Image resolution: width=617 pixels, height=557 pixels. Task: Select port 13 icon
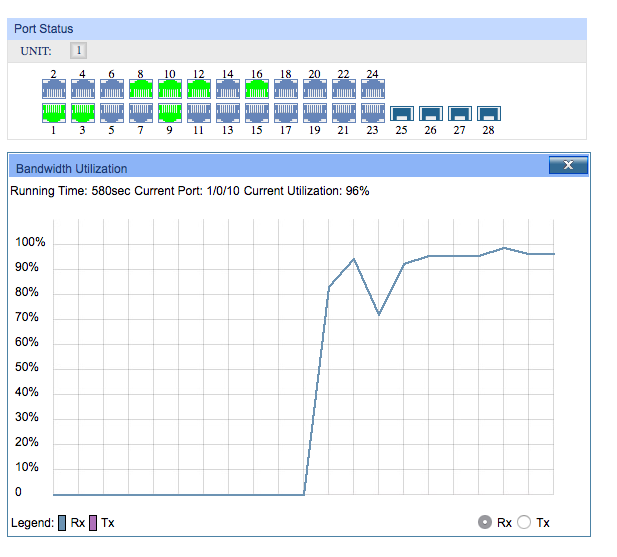[x=228, y=113]
